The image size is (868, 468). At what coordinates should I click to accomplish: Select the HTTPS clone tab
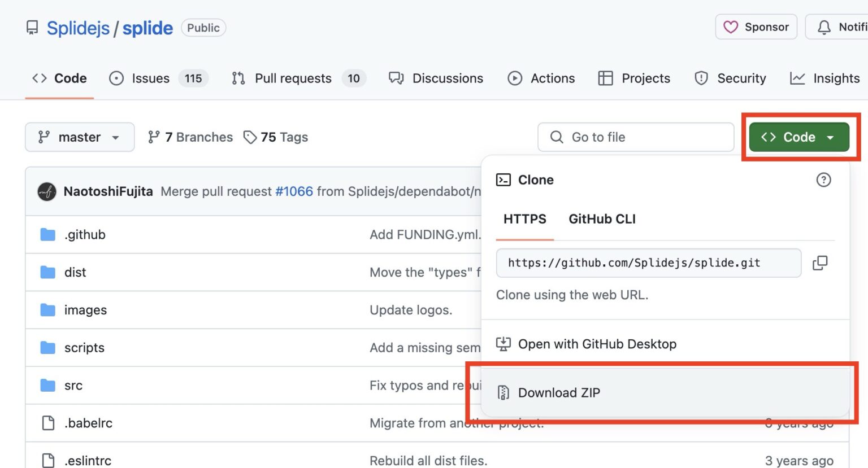[x=524, y=219]
